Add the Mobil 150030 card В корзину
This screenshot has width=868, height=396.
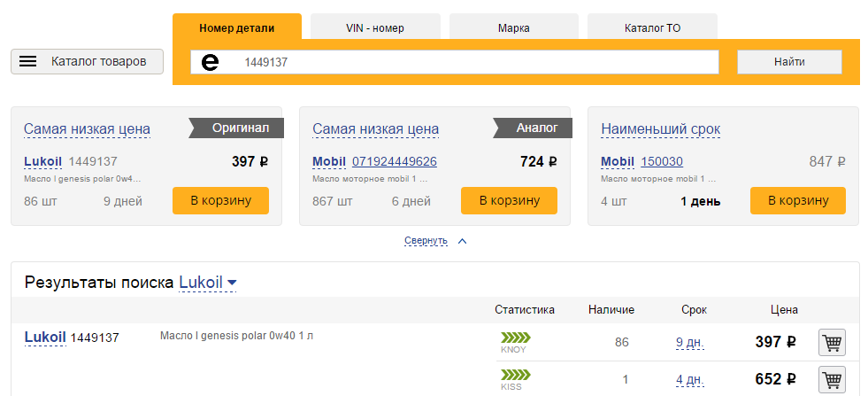point(798,201)
